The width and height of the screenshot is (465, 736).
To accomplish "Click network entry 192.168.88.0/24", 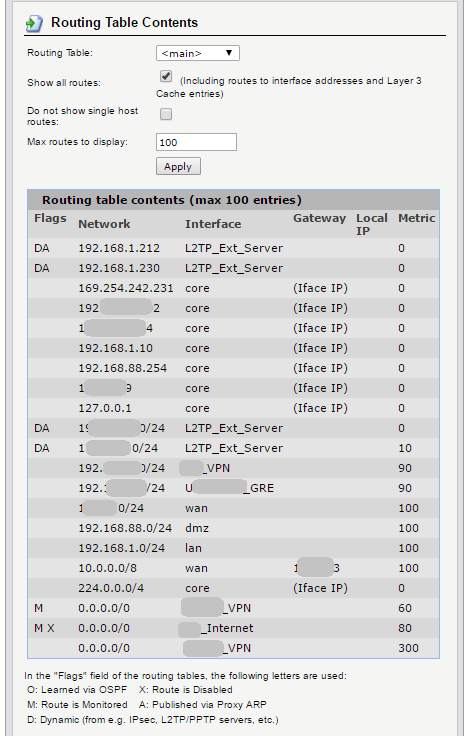I will (125, 529).
